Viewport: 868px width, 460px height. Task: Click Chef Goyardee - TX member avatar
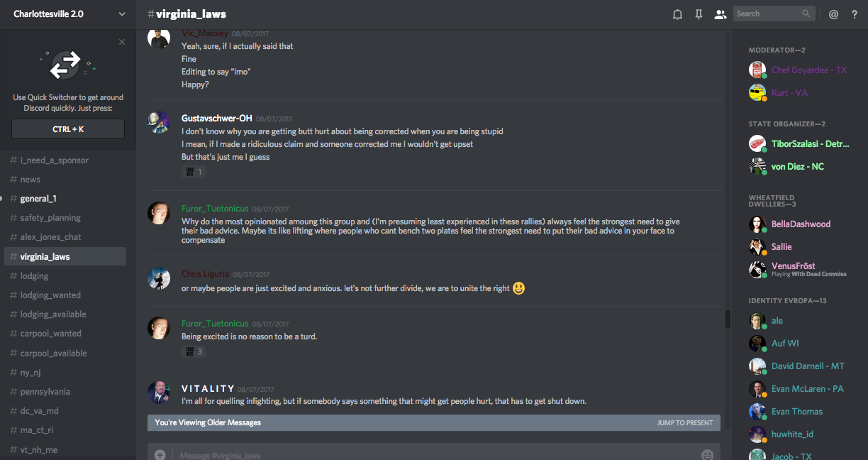[x=757, y=70]
